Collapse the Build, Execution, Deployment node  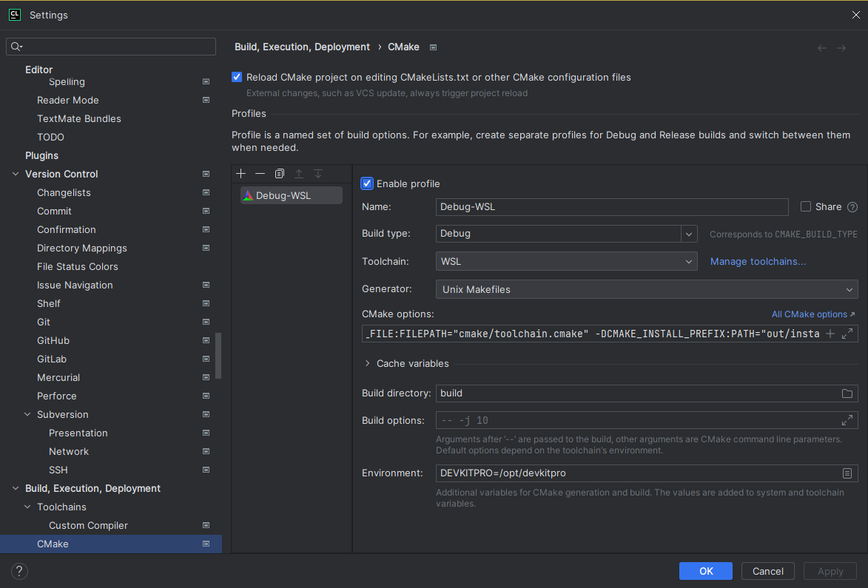coord(16,488)
